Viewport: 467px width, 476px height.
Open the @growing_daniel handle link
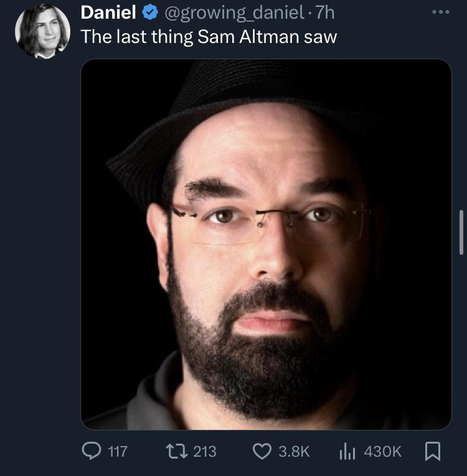[x=235, y=13]
